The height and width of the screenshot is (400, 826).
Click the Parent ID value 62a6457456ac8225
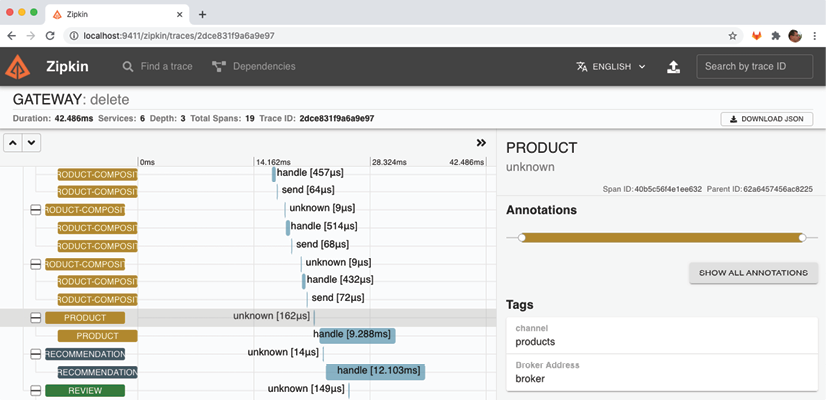pos(779,189)
